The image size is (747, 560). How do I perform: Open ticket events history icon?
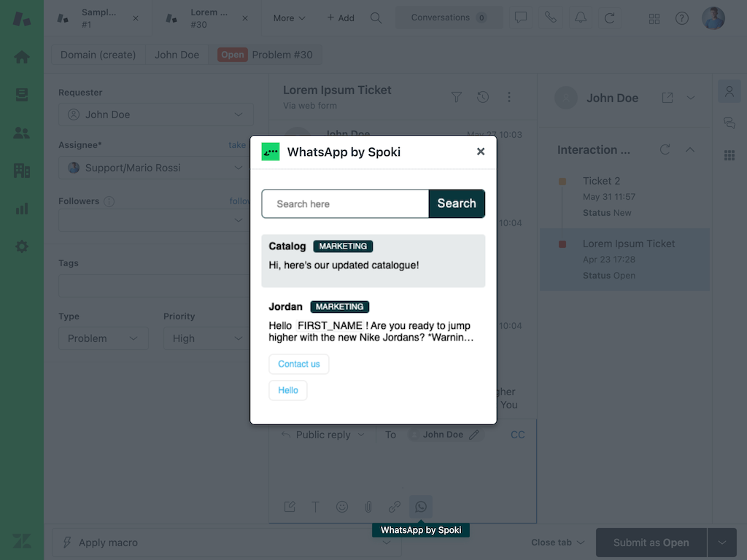coord(483,97)
